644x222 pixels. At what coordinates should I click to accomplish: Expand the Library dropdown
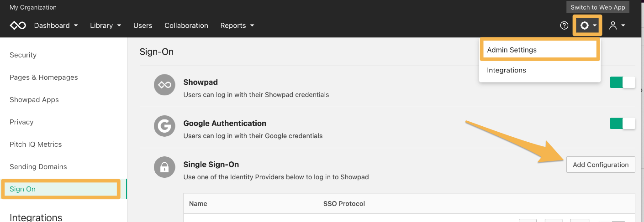[x=106, y=26]
